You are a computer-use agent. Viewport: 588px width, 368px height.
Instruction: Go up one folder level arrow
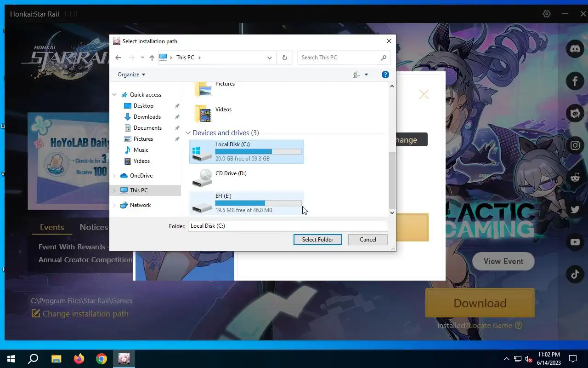pyautogui.click(x=152, y=57)
